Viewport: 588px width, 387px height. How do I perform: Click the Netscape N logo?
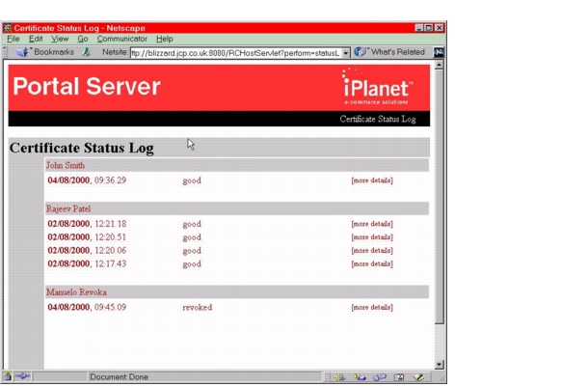point(439,52)
